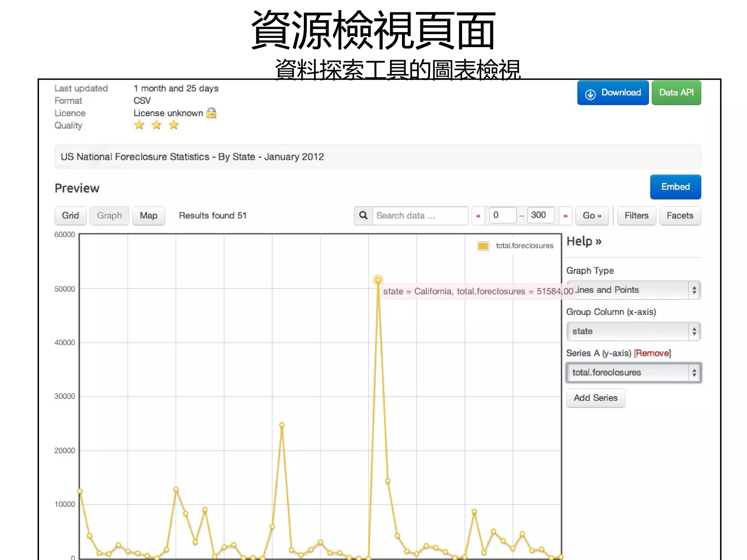Click the range start field showing 0

pos(503,215)
